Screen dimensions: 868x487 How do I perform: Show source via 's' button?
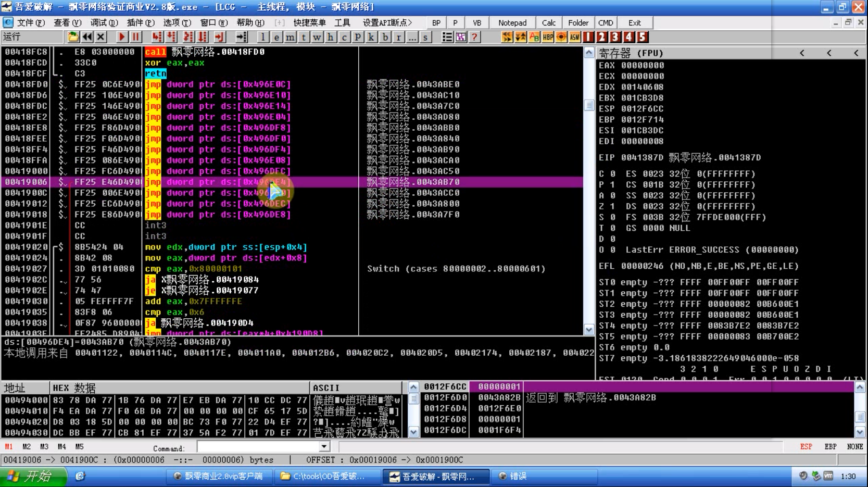pos(425,37)
